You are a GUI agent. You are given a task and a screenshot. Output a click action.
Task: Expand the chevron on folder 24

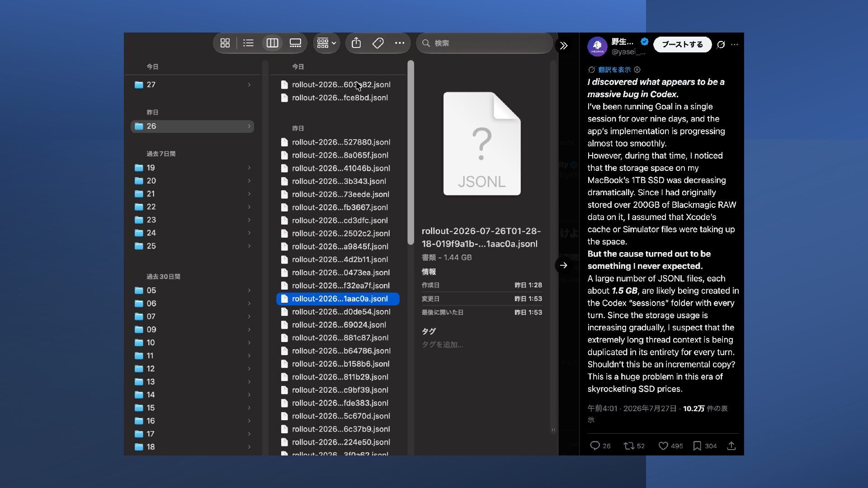click(x=249, y=233)
